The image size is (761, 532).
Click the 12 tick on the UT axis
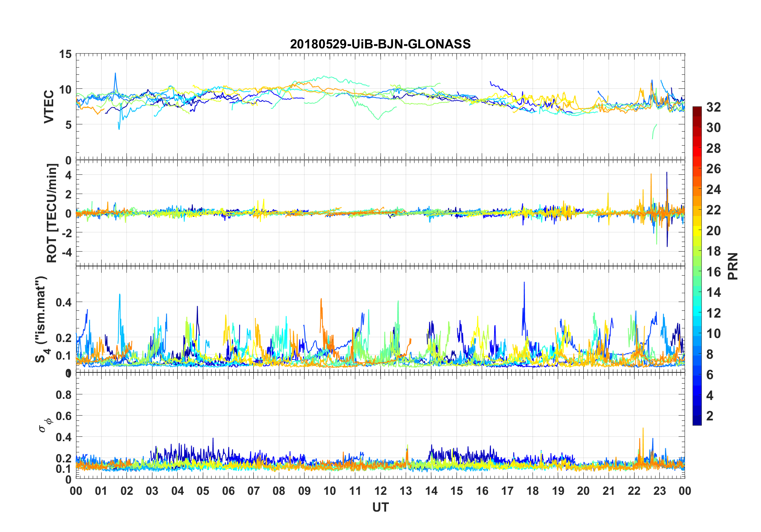380,491
